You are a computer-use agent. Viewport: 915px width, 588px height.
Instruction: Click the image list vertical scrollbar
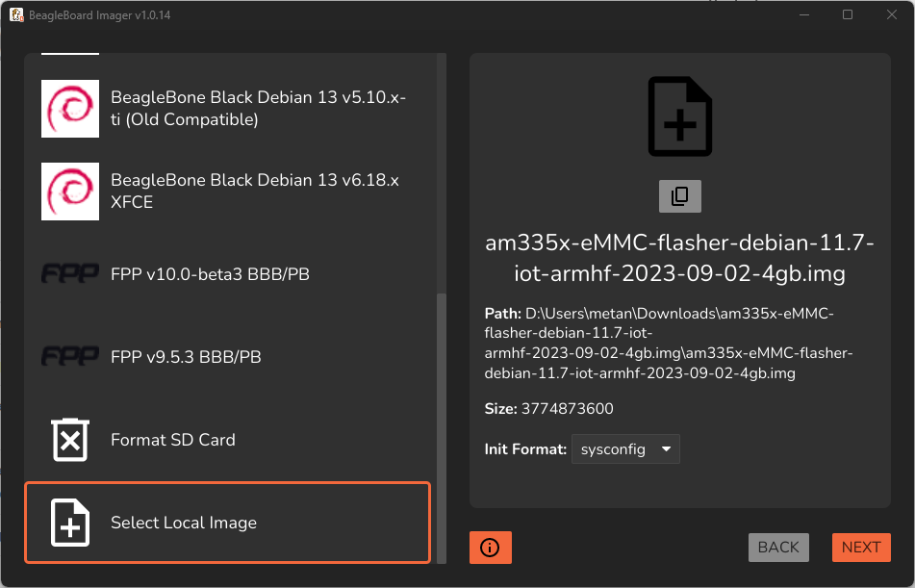442,428
